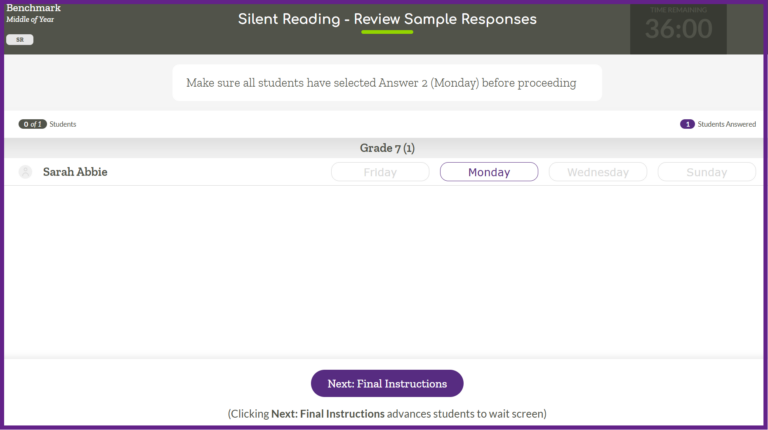Click the hint text below the Next button
Screen dimensions: 768x430
(387, 413)
